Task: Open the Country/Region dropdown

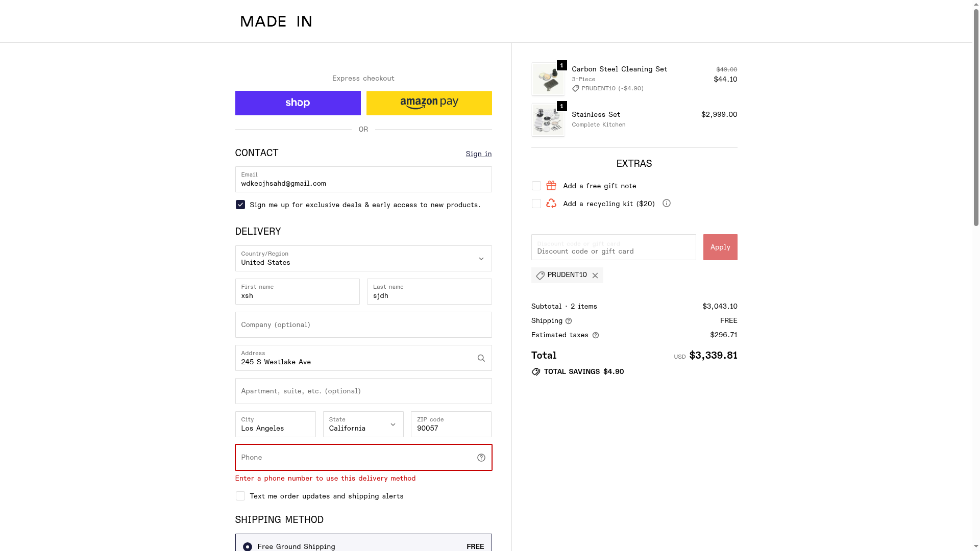Action: [x=363, y=259]
